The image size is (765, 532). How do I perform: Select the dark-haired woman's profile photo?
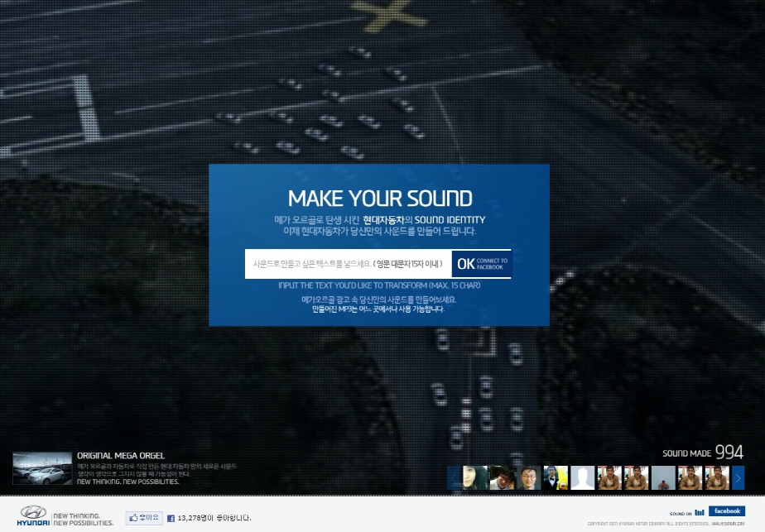click(475, 478)
